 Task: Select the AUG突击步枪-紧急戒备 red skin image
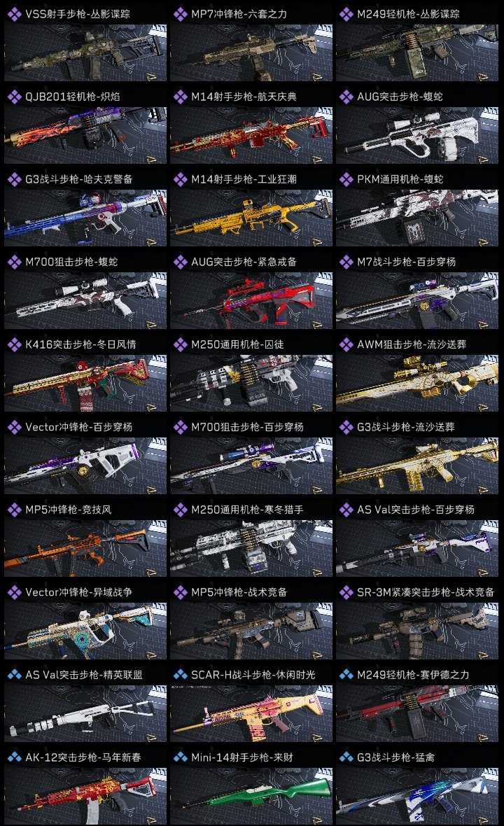[251, 300]
